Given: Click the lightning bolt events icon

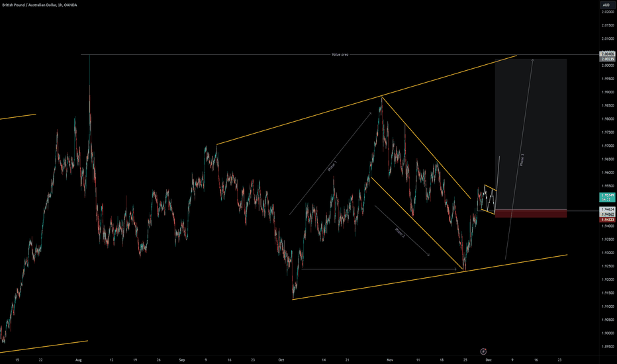Looking at the screenshot, I should pos(483,351).
